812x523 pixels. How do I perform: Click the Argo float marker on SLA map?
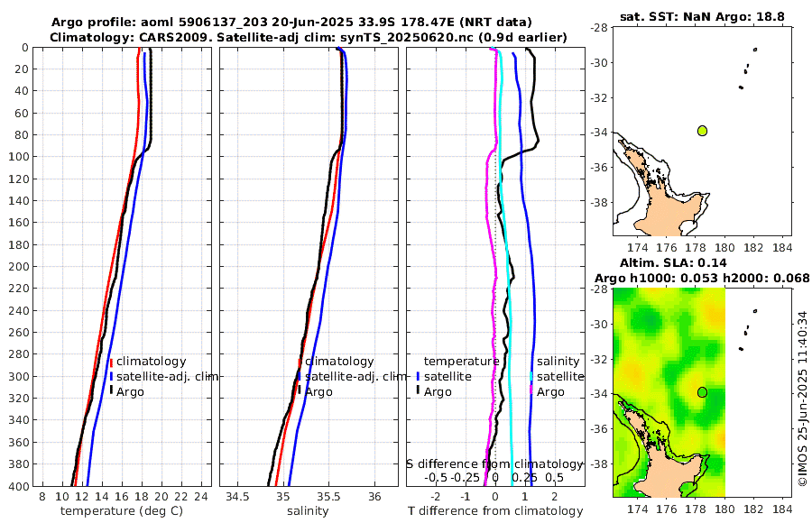(x=702, y=392)
